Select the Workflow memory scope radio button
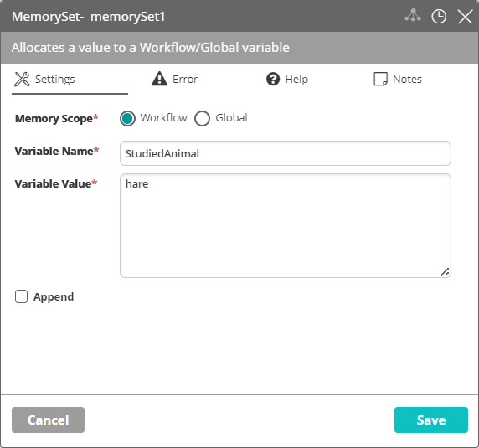479x448 pixels. point(127,118)
